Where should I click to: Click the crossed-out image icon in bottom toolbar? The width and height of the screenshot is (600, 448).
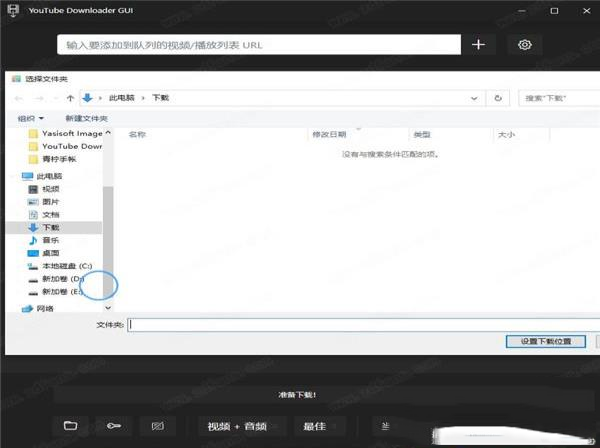click(x=156, y=426)
